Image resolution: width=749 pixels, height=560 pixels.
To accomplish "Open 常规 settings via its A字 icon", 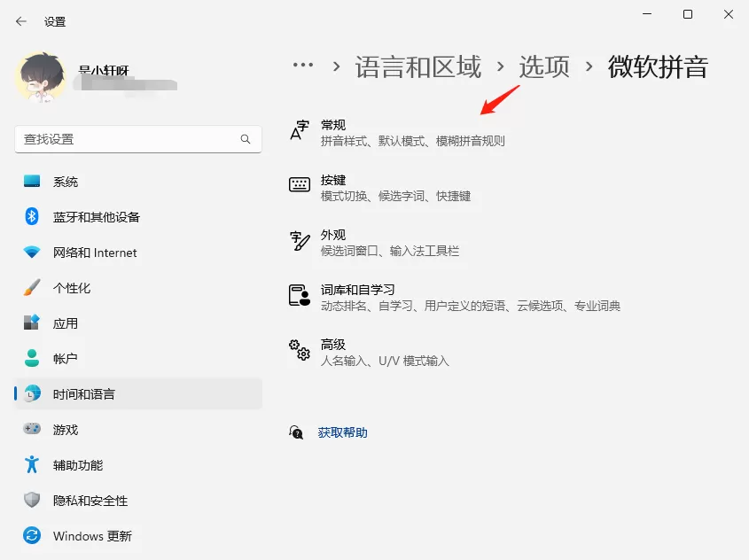I will coord(300,130).
